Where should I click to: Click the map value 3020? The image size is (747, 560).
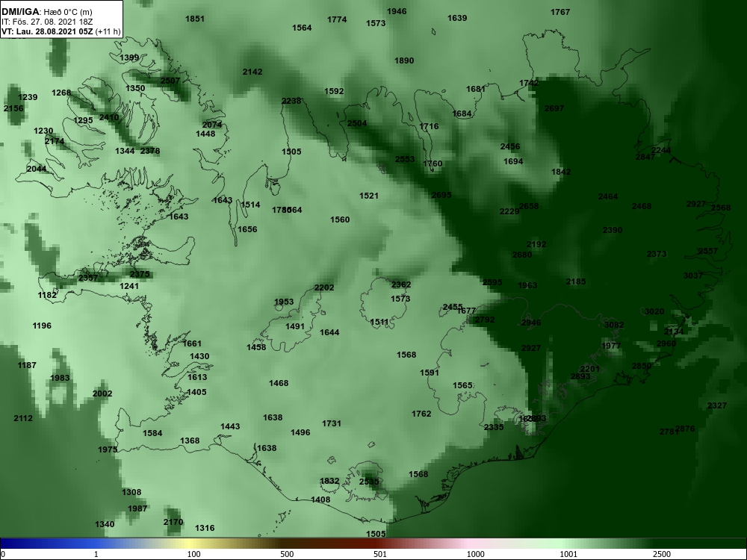[x=654, y=311]
